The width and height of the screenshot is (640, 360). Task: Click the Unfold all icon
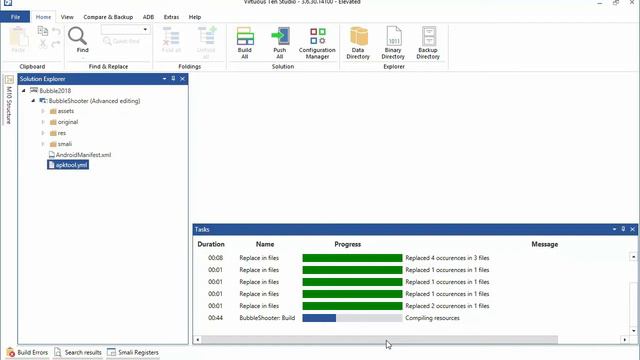click(207, 43)
